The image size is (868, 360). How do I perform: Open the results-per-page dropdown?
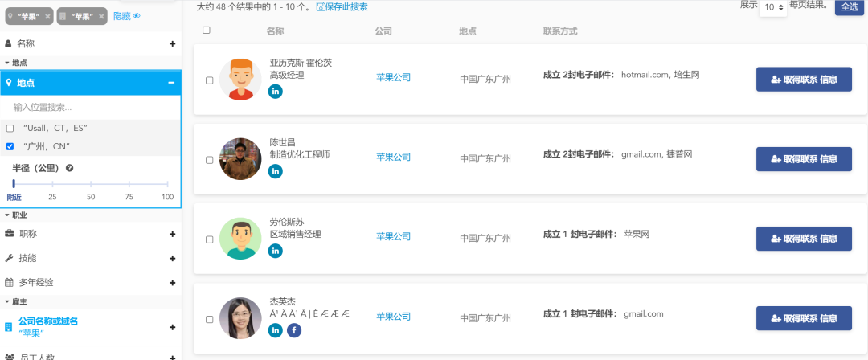(x=772, y=7)
